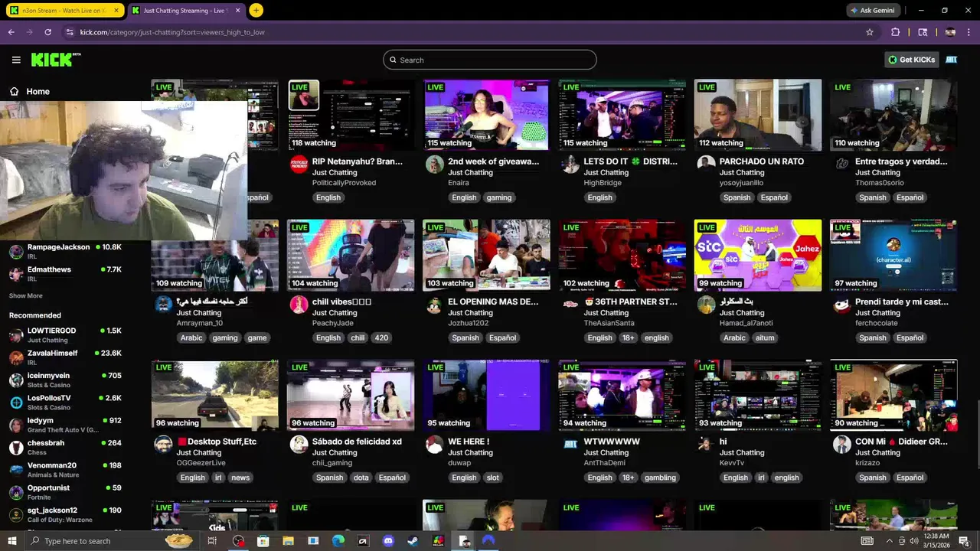Click the Home icon in sidebar
Image resolution: width=980 pixels, height=551 pixels.
(14, 91)
